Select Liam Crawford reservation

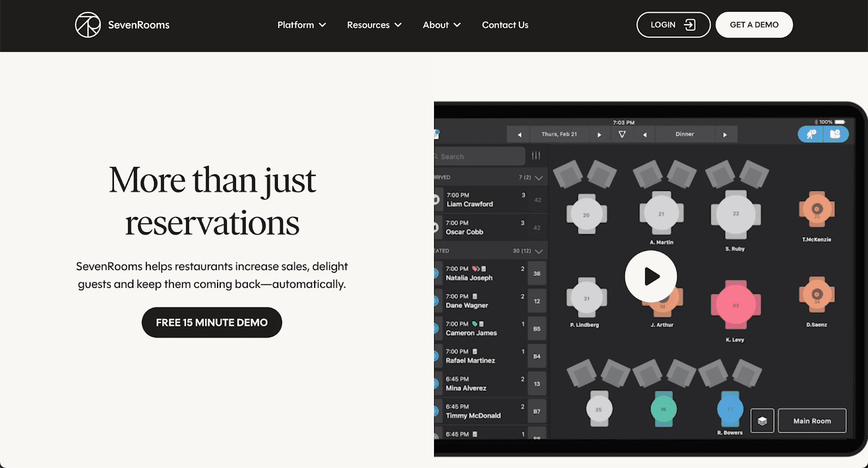coord(490,200)
